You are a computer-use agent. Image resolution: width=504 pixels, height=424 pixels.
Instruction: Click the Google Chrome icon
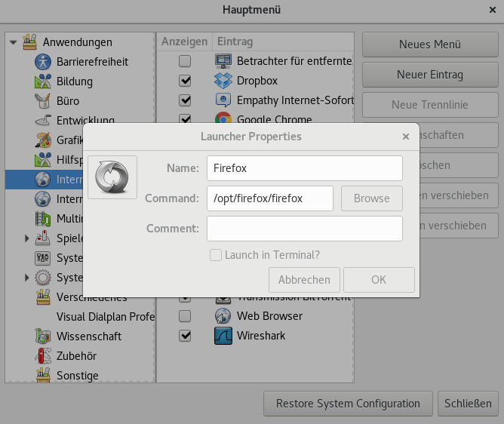[223, 119]
